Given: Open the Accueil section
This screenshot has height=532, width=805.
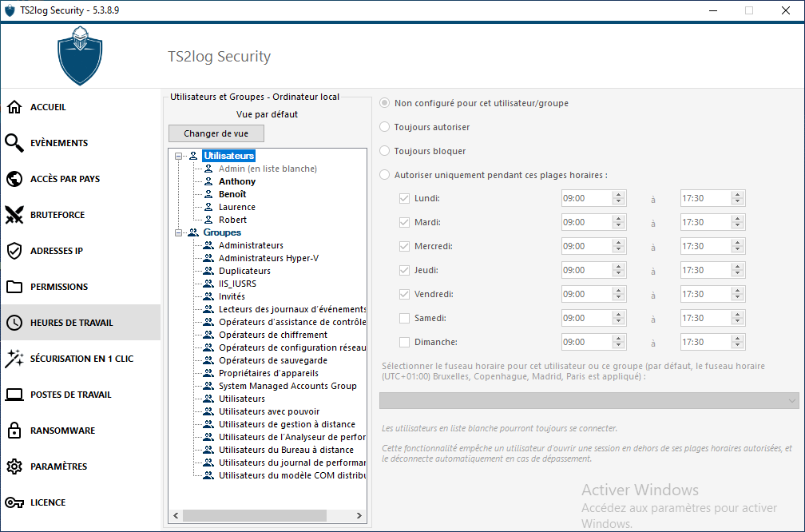Looking at the screenshot, I should coord(81,107).
